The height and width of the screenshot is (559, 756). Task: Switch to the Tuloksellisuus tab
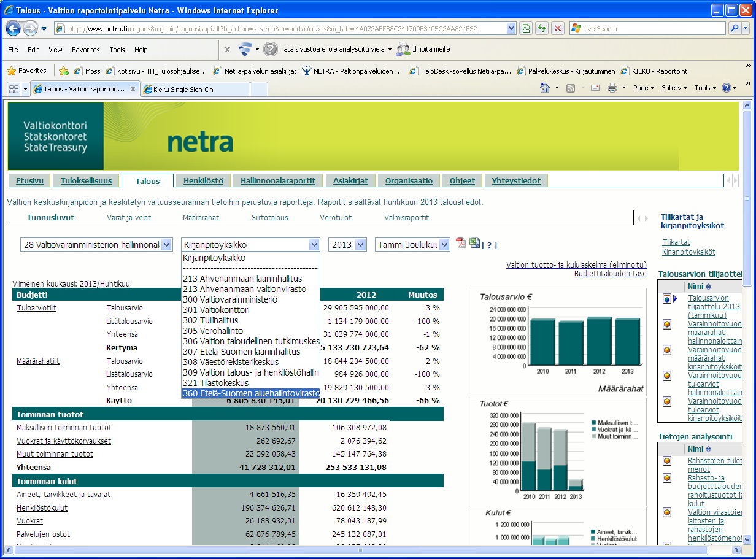pyautogui.click(x=86, y=180)
